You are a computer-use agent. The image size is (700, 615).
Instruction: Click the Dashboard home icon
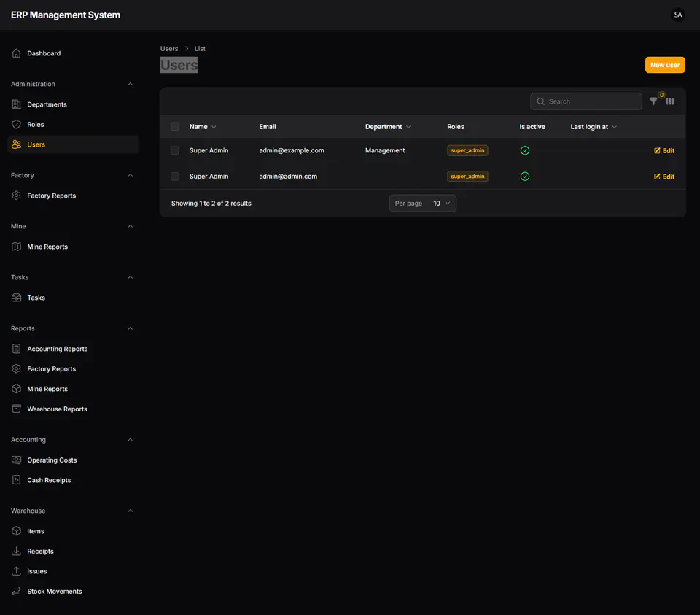17,53
